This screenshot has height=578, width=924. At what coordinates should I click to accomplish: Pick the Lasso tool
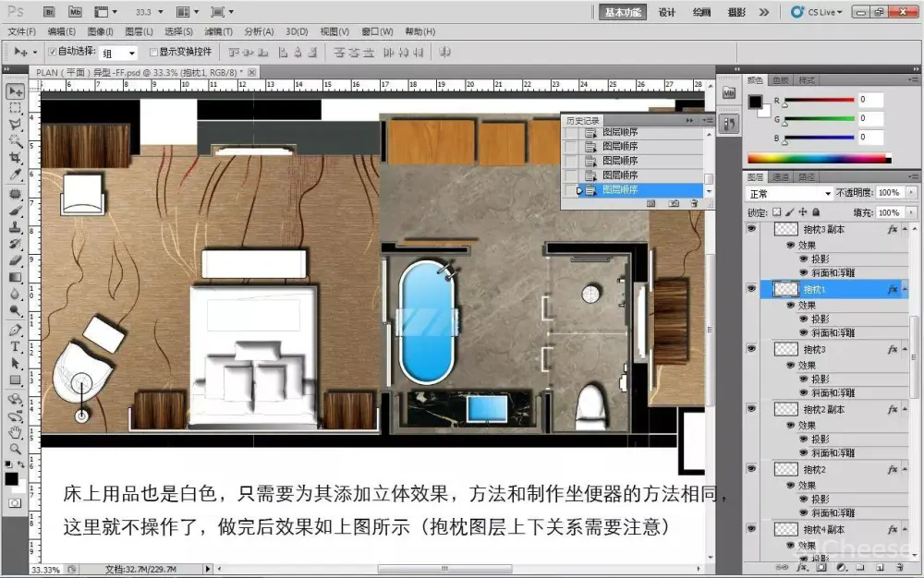(16, 125)
